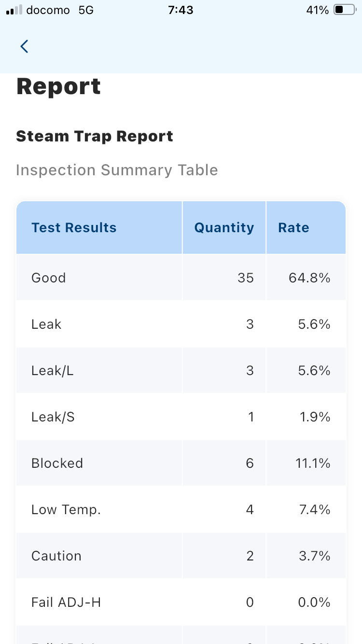Select the Leak/S result row

[x=181, y=417]
